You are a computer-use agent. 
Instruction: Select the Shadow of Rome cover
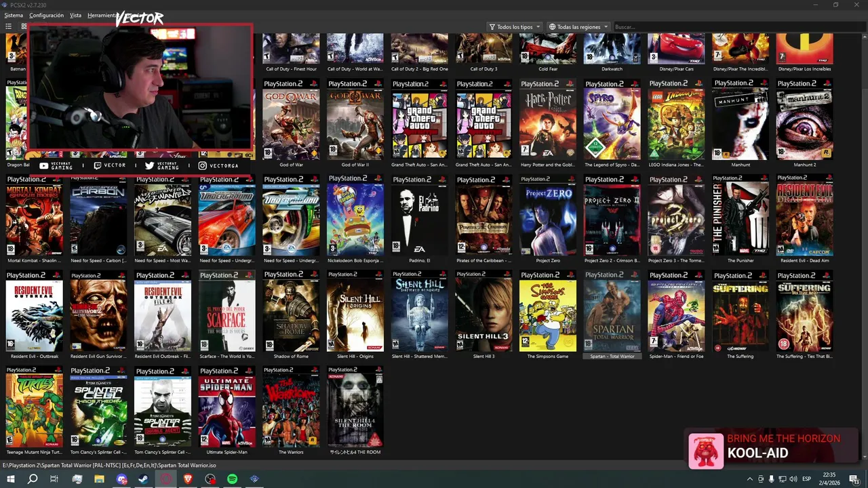pyautogui.click(x=291, y=311)
